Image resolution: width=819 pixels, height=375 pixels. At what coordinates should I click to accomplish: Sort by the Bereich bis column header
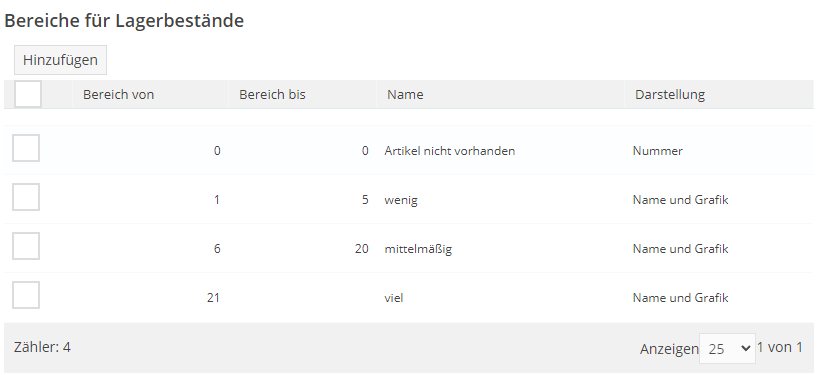click(x=272, y=95)
